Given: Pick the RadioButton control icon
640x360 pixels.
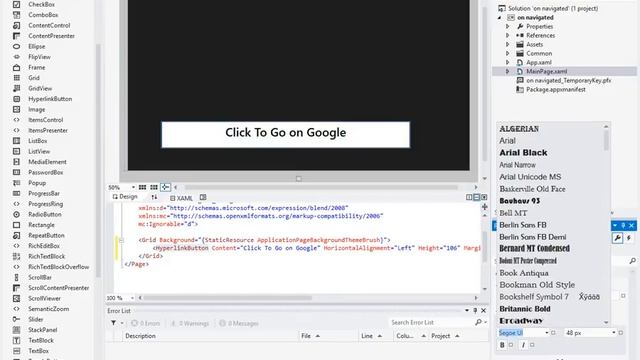Looking at the screenshot, I should click(x=16, y=214).
